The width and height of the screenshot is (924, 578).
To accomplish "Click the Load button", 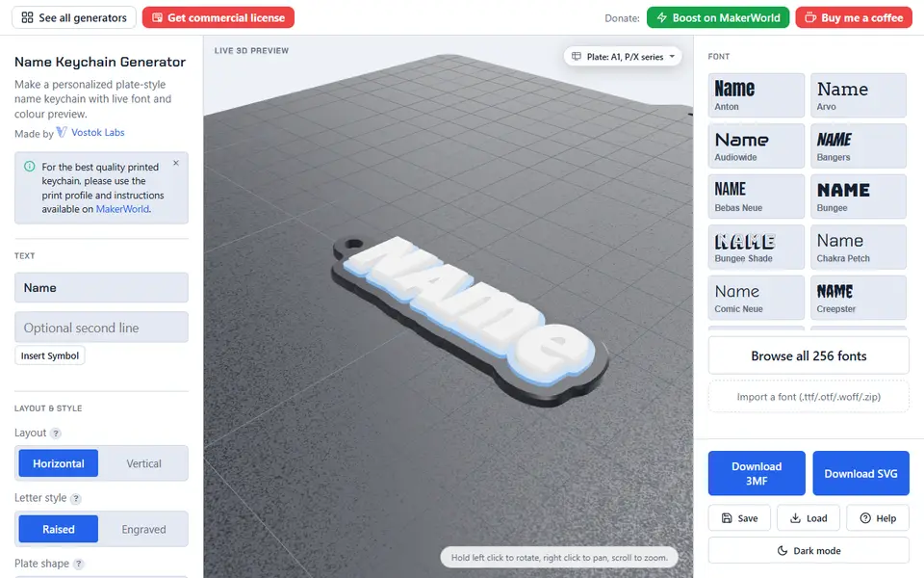I will click(808, 518).
